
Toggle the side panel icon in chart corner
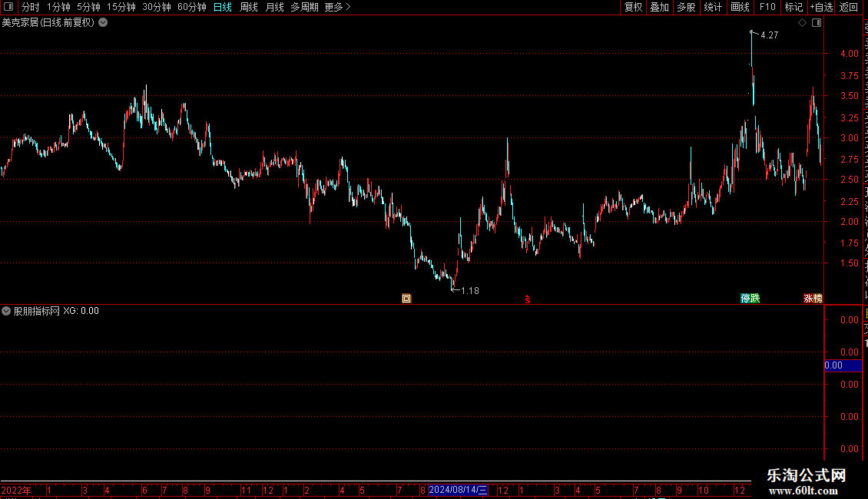[x=817, y=23]
